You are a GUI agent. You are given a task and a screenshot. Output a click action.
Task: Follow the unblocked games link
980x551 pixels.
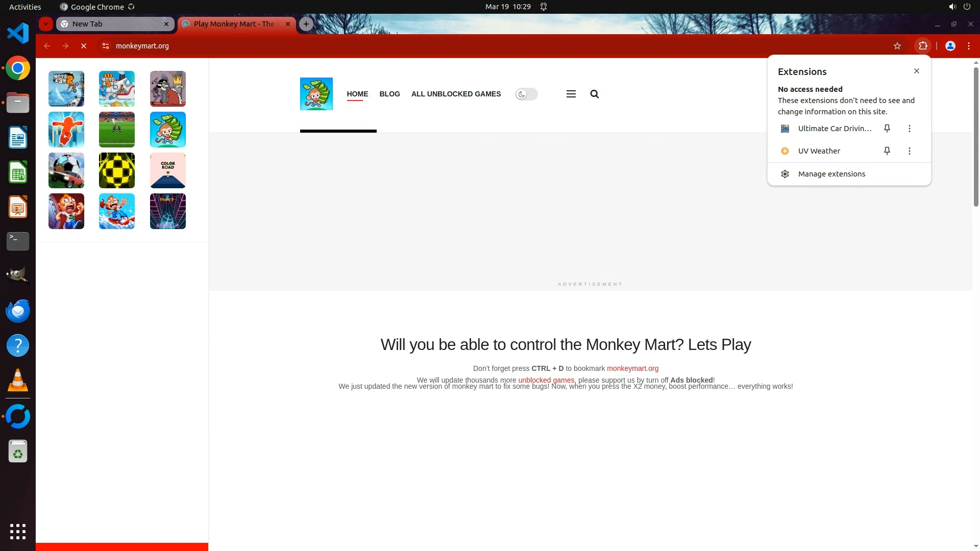(546, 380)
